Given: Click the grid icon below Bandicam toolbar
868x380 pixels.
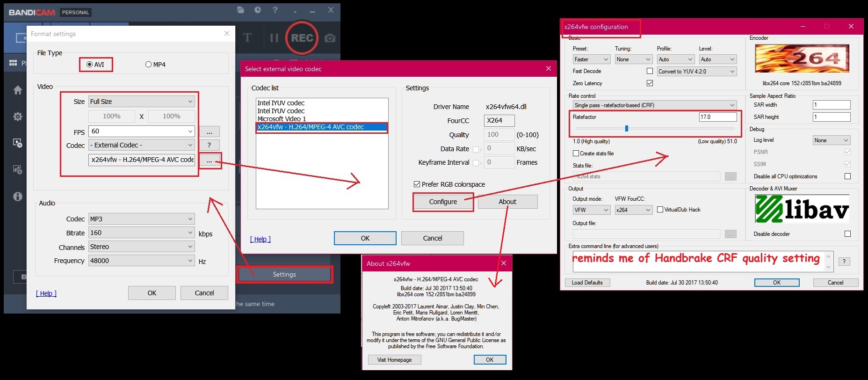Looking at the screenshot, I should pyautogui.click(x=13, y=63).
